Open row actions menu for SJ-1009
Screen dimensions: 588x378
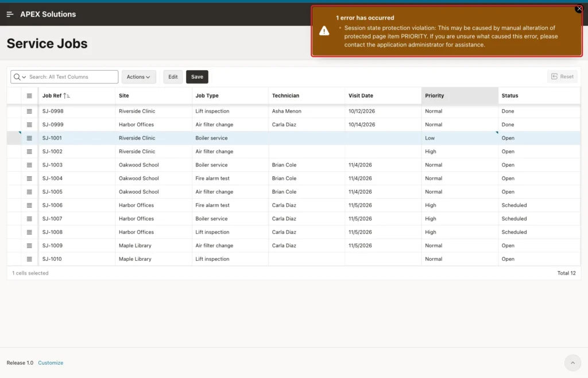(29, 246)
